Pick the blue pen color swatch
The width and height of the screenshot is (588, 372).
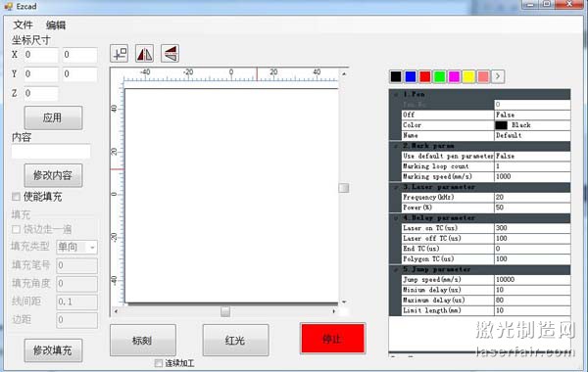click(x=411, y=76)
